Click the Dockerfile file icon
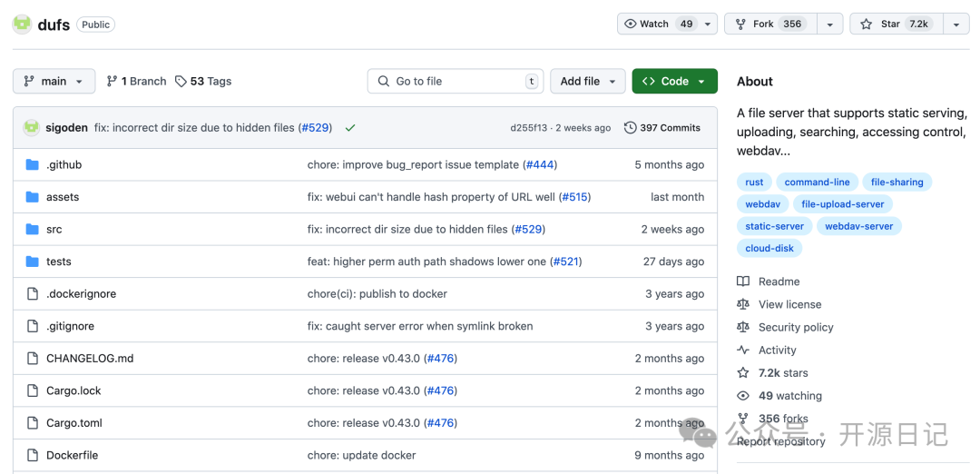The height and width of the screenshot is (474, 980). point(33,455)
